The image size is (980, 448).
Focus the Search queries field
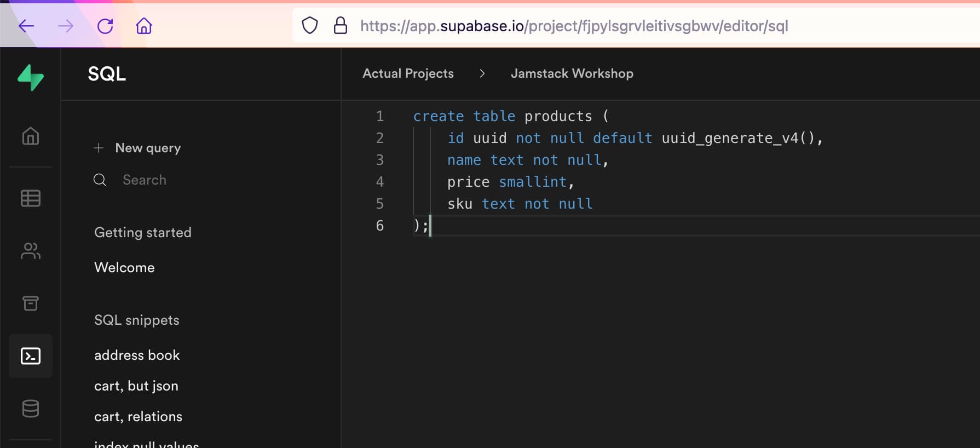[145, 180]
